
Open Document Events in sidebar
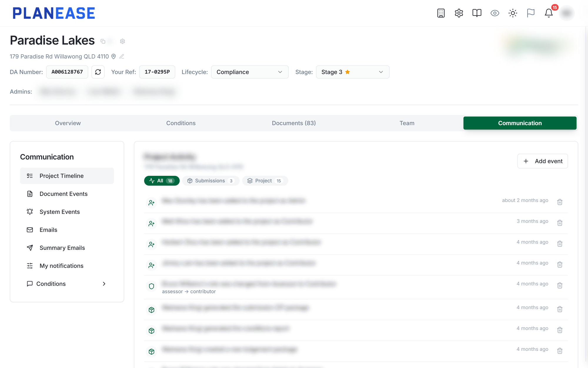67,194
